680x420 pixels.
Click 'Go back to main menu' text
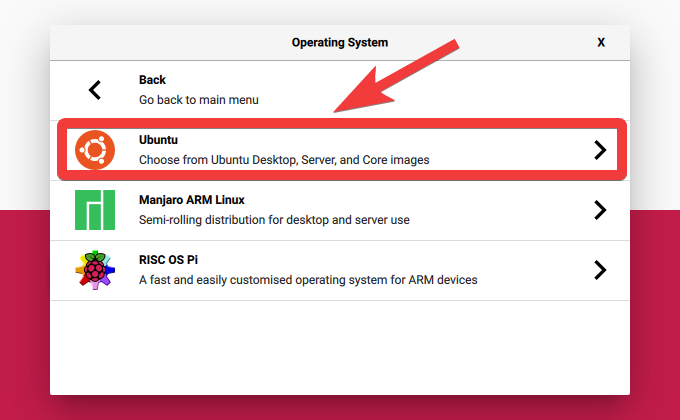(199, 100)
